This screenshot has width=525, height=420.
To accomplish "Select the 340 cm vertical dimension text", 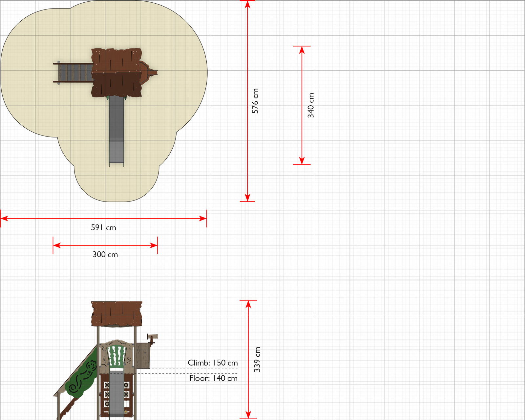I will point(311,105).
